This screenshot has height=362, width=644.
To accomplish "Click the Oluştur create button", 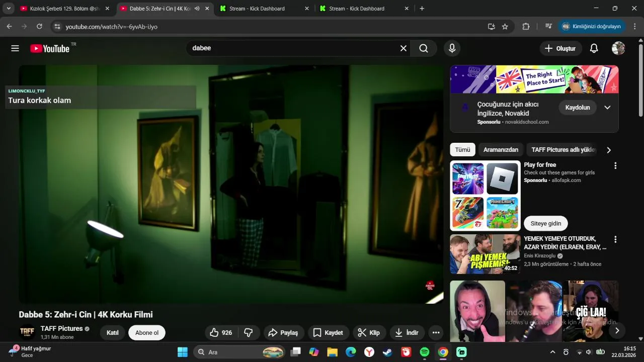I will [x=561, y=48].
